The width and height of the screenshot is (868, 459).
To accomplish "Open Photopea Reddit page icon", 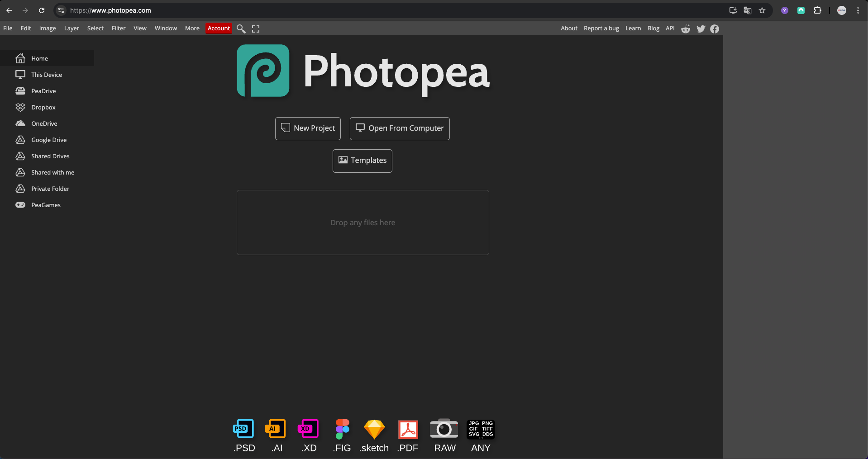I will click(686, 28).
